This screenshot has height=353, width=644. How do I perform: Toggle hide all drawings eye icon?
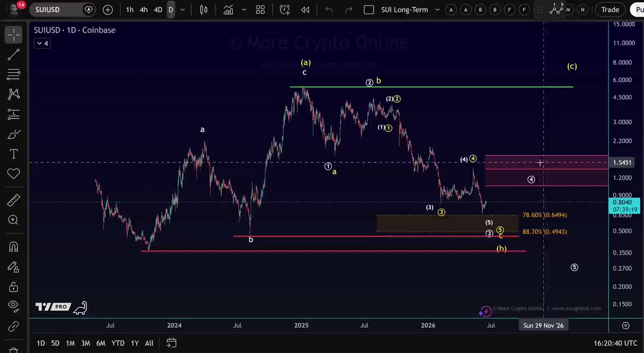click(x=13, y=306)
